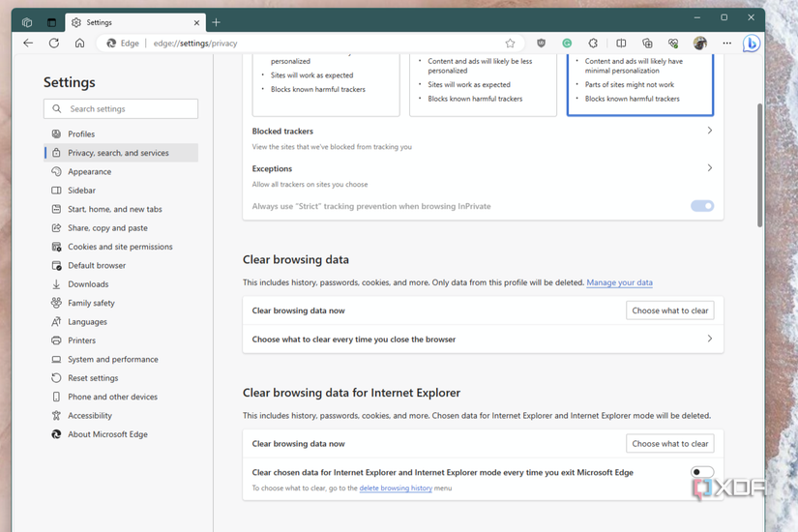
Task: Reload the page with the refresh icon
Action: (54, 44)
